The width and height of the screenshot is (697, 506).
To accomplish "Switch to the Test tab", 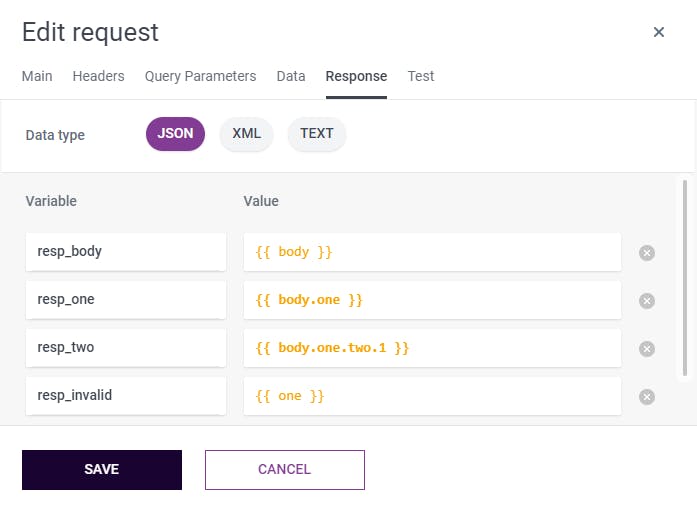I will pyautogui.click(x=421, y=76).
